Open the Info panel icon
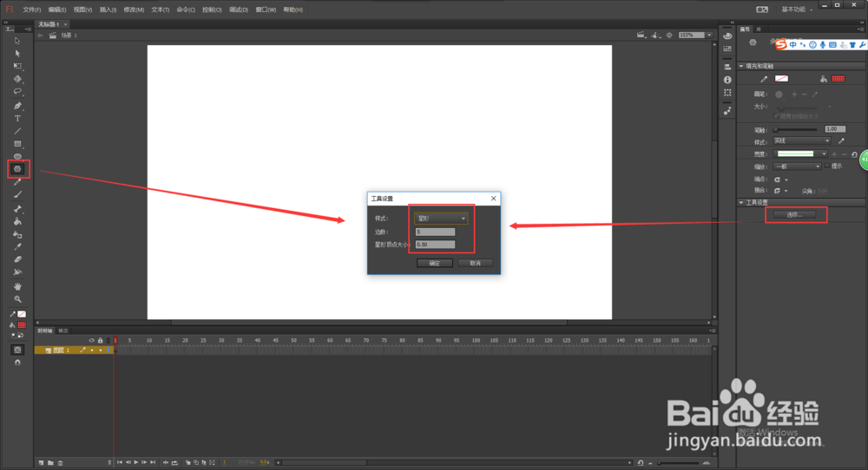The height and width of the screenshot is (470, 868). pyautogui.click(x=727, y=80)
